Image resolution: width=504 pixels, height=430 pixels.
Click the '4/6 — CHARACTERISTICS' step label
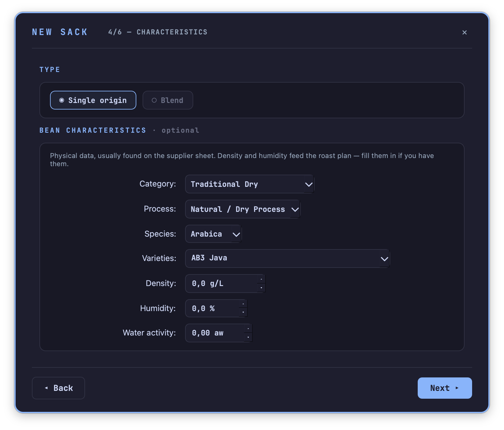tap(158, 32)
